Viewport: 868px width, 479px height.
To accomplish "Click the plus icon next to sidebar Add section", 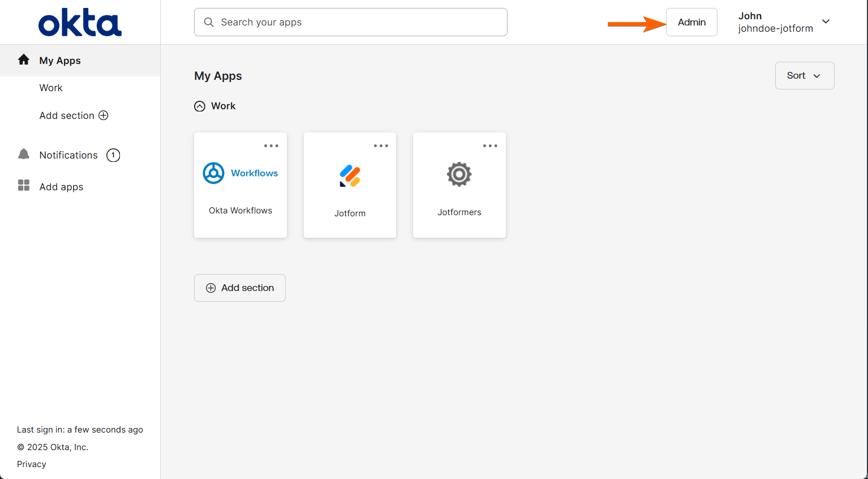I will 104,116.
